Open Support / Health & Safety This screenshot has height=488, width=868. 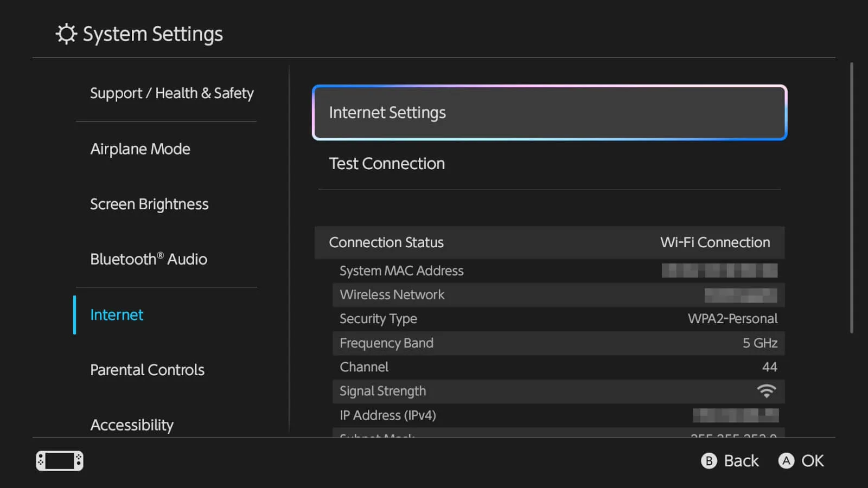(172, 93)
